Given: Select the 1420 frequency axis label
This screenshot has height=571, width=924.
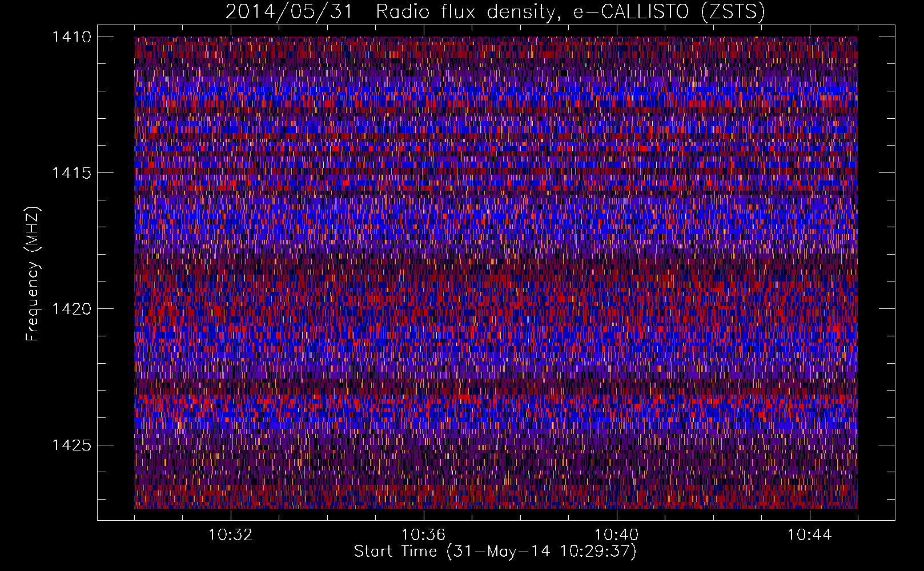Looking at the screenshot, I should (71, 309).
